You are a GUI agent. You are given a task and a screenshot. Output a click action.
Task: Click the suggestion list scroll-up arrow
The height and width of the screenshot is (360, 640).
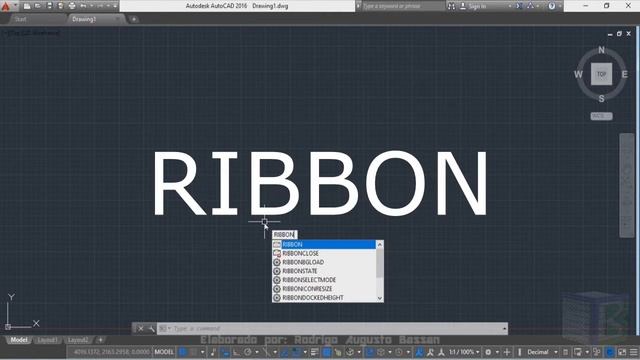click(380, 244)
